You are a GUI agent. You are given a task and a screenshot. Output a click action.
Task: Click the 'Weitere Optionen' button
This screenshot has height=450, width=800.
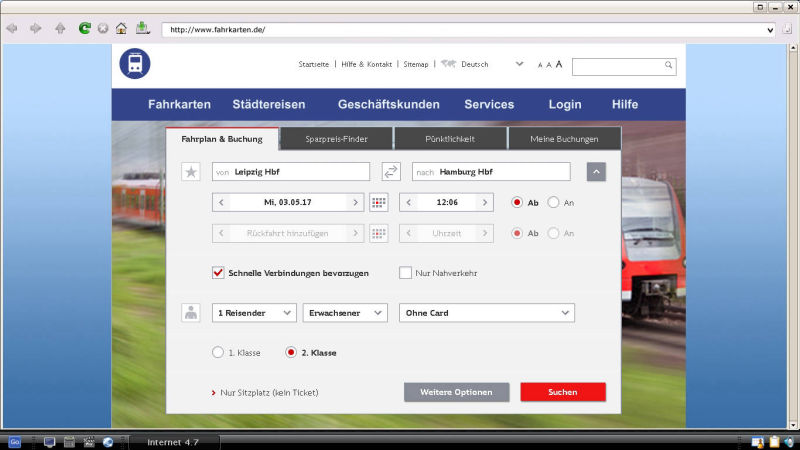[x=456, y=392]
